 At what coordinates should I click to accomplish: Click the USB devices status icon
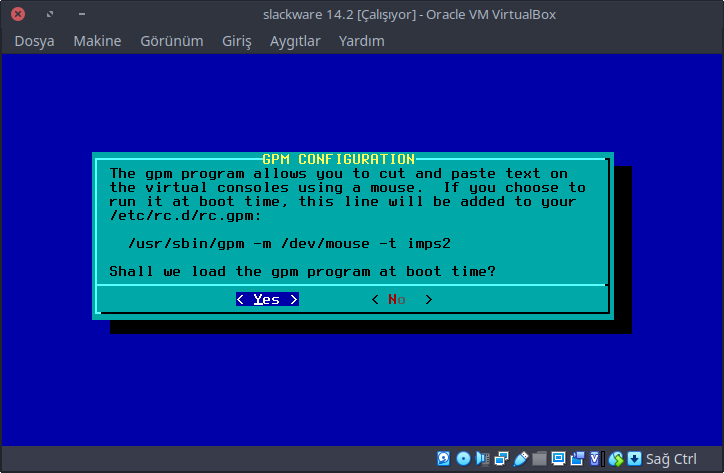(520, 458)
